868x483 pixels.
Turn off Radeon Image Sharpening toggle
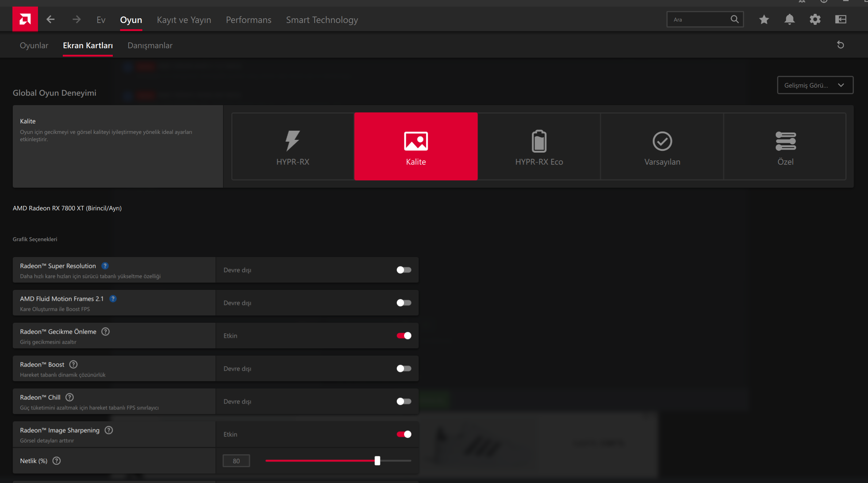pos(404,434)
